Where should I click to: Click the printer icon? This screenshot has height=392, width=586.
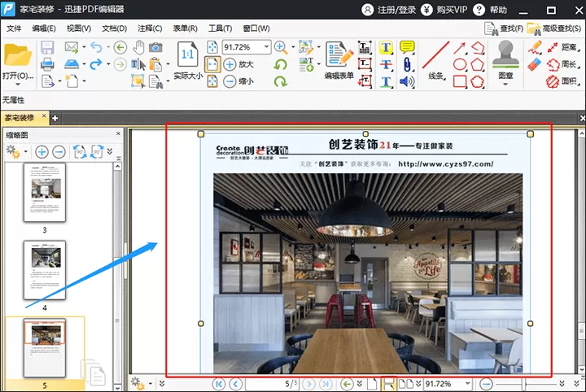coord(47,64)
